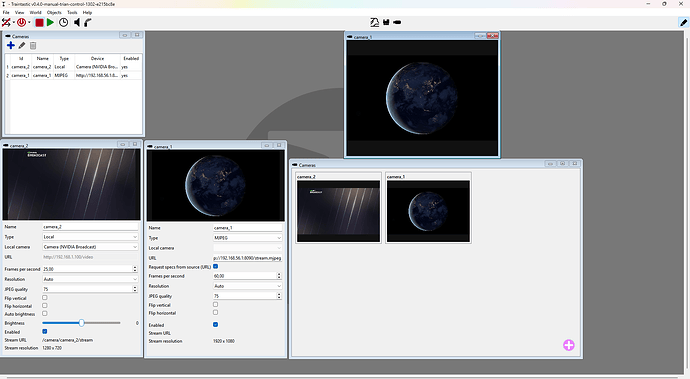690x379 pixels.
Task: Click the camera_2 Brightness slider handle
Action: [x=81, y=323]
